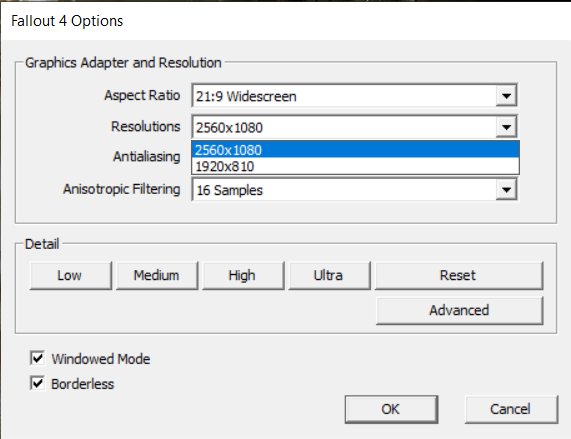Toggle the Borderless checkbox
The image size is (571, 439).
pos(37,383)
